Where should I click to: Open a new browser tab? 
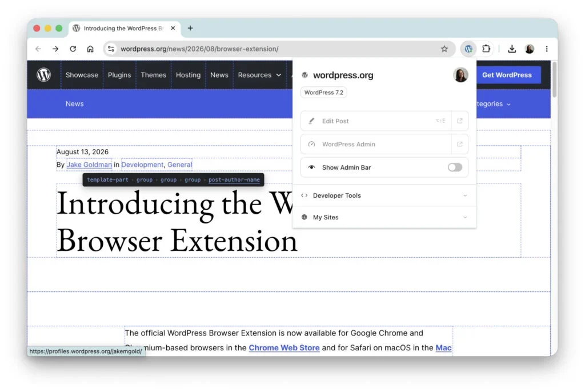coord(190,29)
